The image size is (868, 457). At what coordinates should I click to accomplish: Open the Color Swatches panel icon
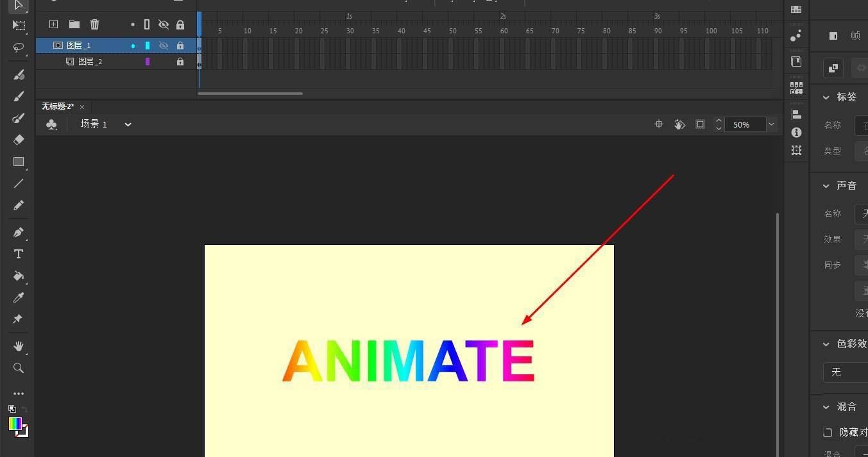coord(796,9)
